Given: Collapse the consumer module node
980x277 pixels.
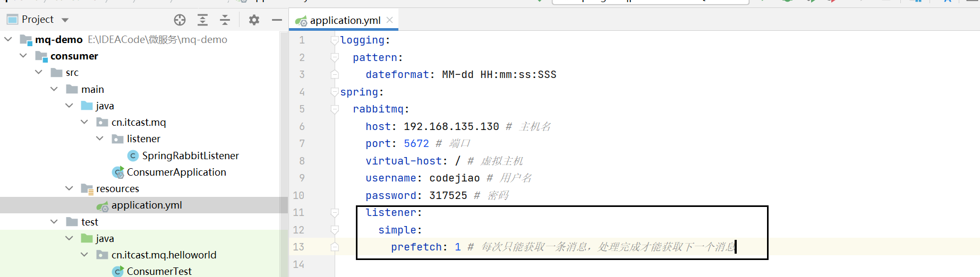Looking at the screenshot, I should point(23,56).
